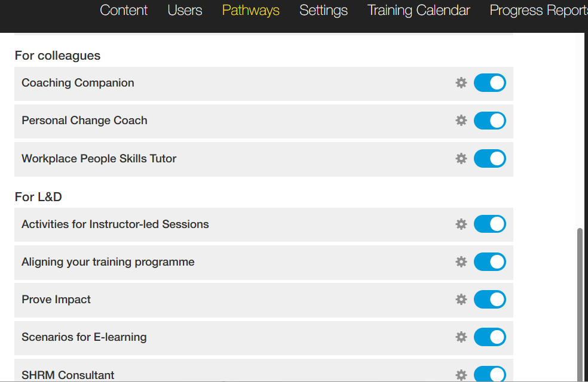
Task: Select the Settings navigation item
Action: (323, 10)
